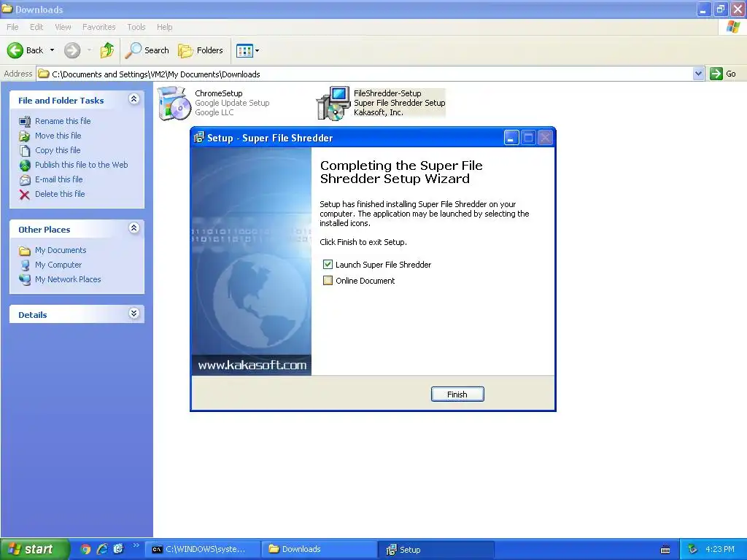Expand the Details panel
Viewport: 747px width, 560px height.
[134, 314]
